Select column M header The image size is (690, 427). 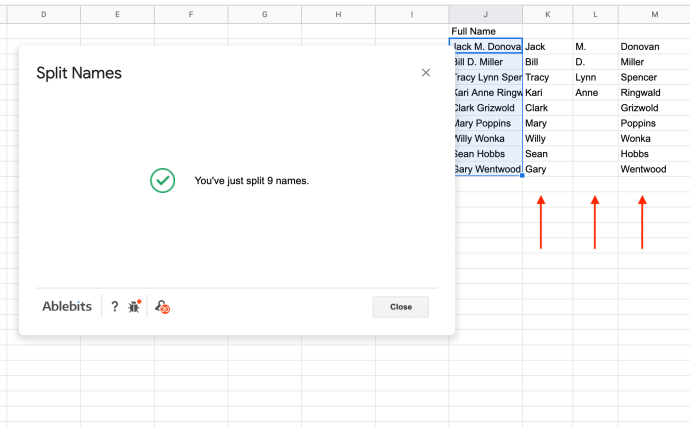point(654,14)
